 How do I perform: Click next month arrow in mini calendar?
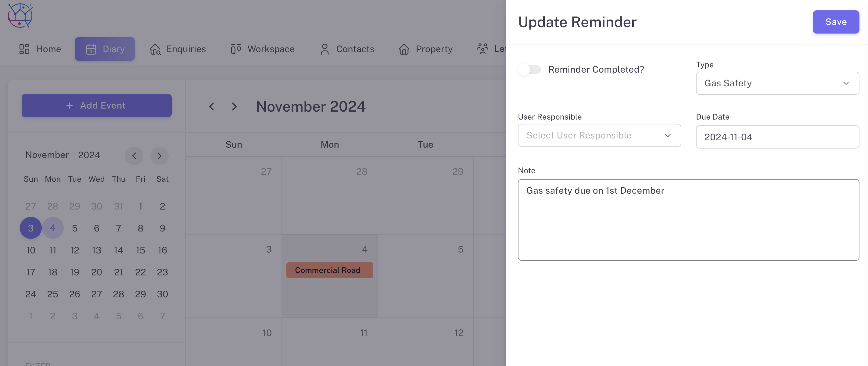click(160, 156)
